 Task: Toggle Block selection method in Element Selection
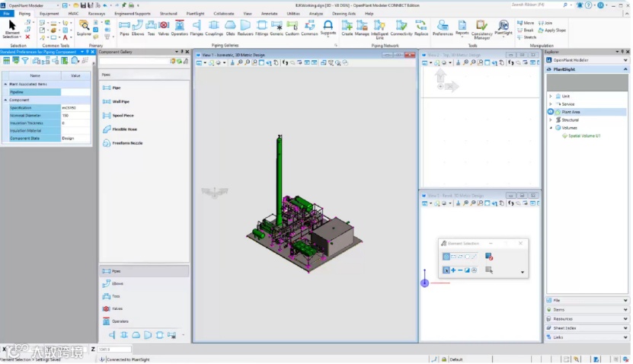[x=453, y=257]
